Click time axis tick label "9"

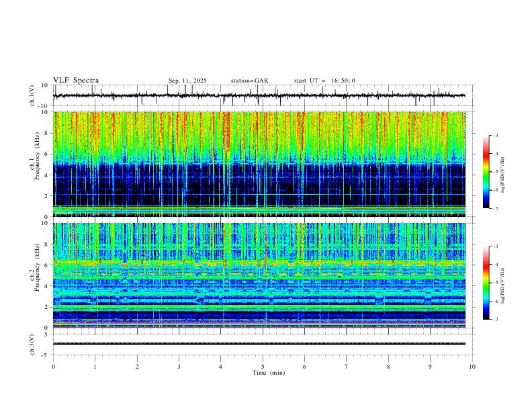point(430,367)
